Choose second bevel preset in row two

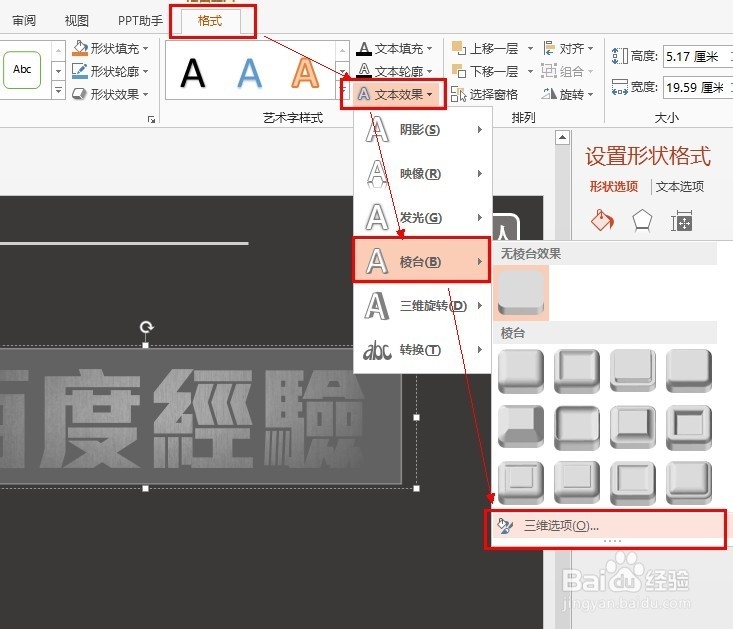click(577, 427)
